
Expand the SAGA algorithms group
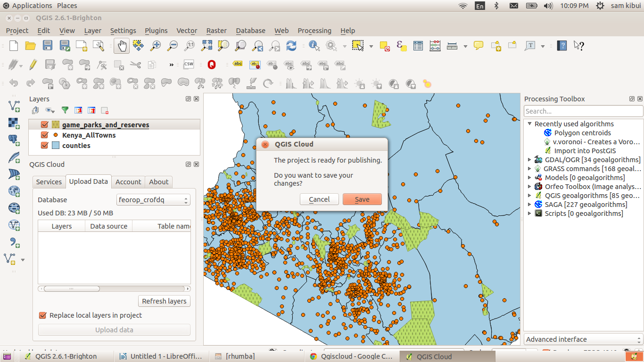(x=529, y=205)
